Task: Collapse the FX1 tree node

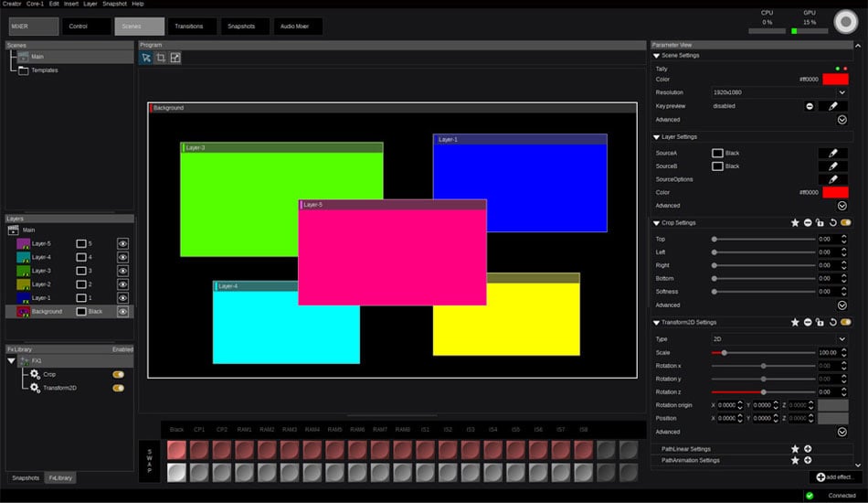Action: tap(11, 360)
